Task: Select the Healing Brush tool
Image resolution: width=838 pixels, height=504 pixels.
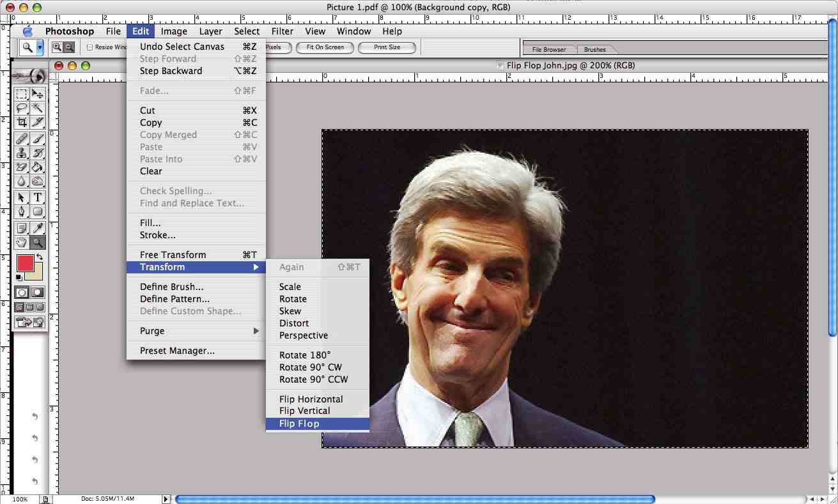Action: [x=22, y=139]
